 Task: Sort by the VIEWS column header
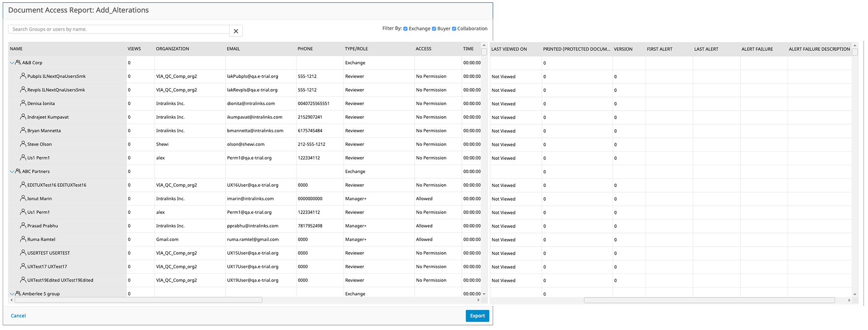pos(134,49)
